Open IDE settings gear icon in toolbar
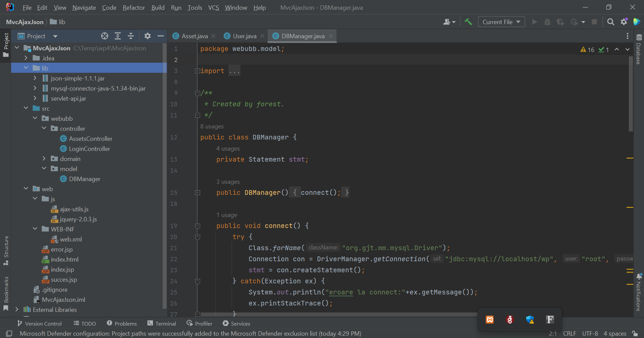Image resolution: width=644 pixels, height=338 pixels. tap(624, 22)
